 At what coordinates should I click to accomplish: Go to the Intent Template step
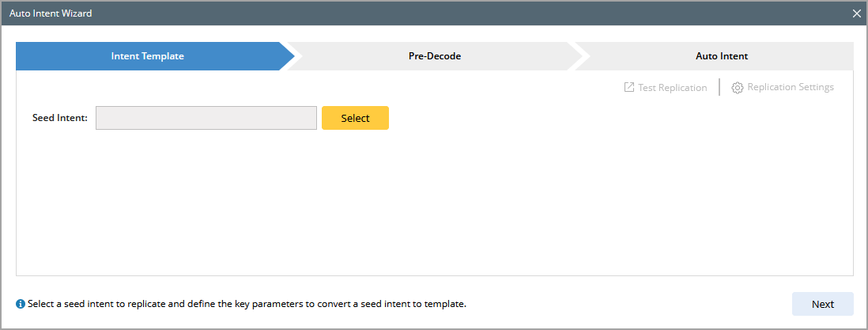pos(148,56)
